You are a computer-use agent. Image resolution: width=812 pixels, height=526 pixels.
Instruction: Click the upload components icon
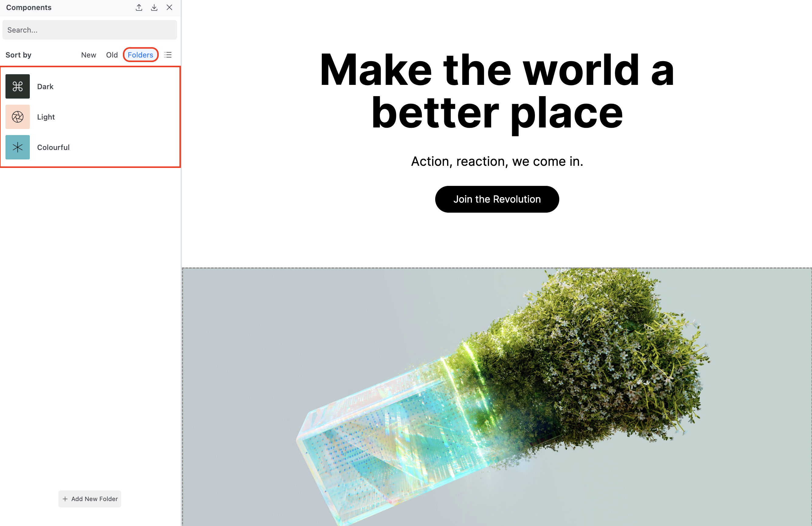click(x=139, y=8)
